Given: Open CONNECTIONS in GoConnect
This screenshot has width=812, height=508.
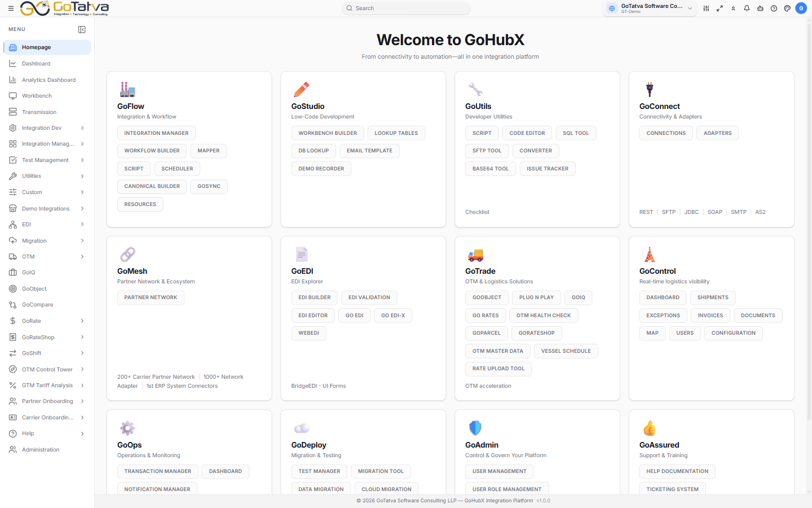Looking at the screenshot, I should pos(666,133).
